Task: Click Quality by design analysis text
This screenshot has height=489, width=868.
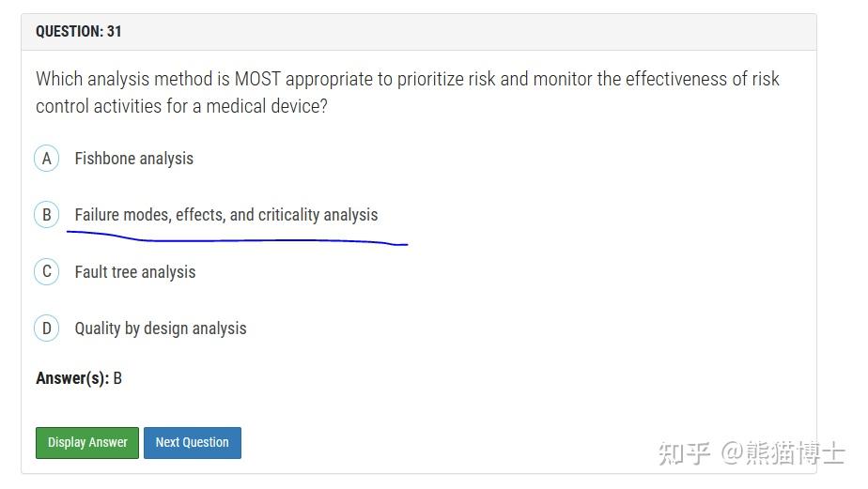Action: (x=161, y=329)
